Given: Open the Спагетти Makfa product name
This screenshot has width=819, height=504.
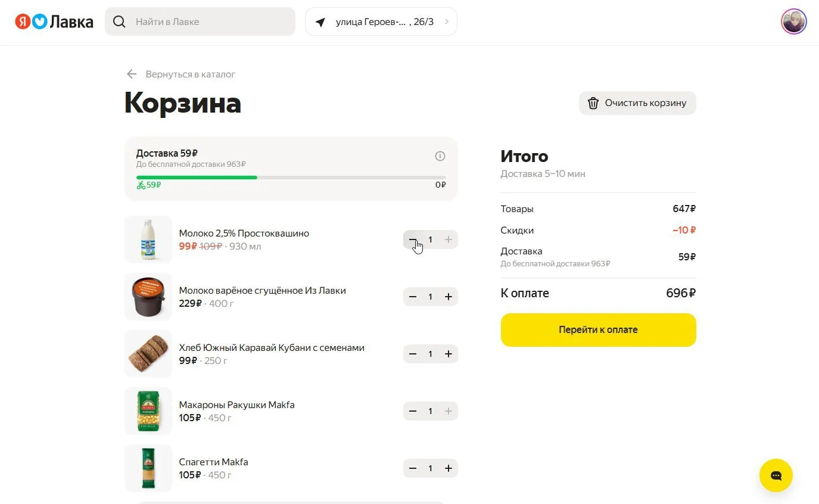Looking at the screenshot, I should (x=213, y=462).
